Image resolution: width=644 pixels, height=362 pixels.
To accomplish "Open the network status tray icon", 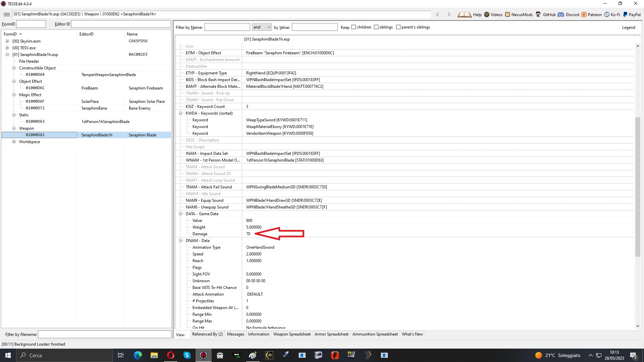I will (x=599, y=355).
